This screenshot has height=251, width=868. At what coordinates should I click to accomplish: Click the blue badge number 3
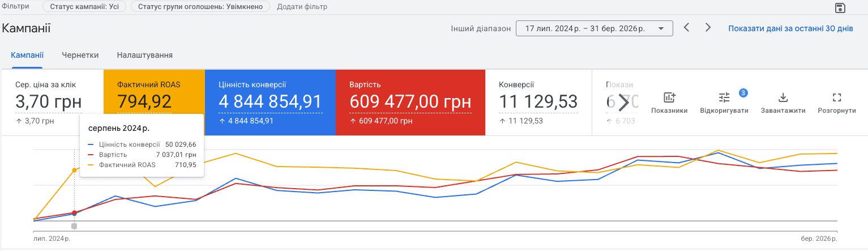[743, 92]
